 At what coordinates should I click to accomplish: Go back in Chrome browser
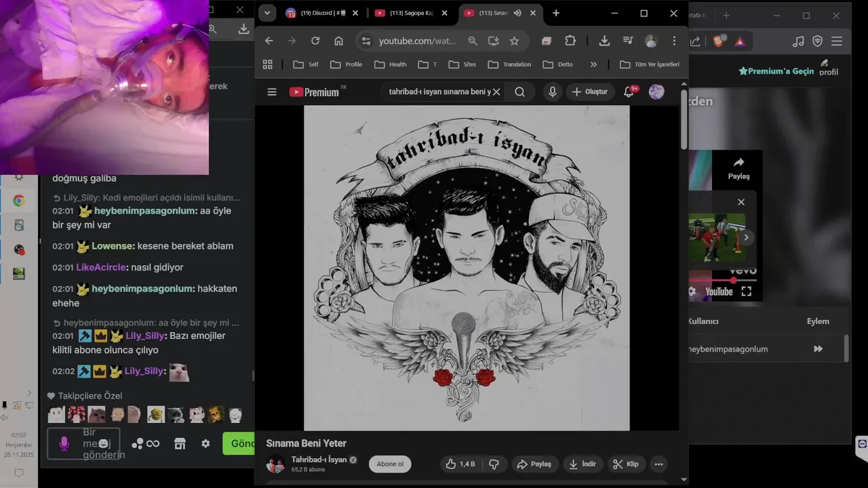tap(269, 41)
